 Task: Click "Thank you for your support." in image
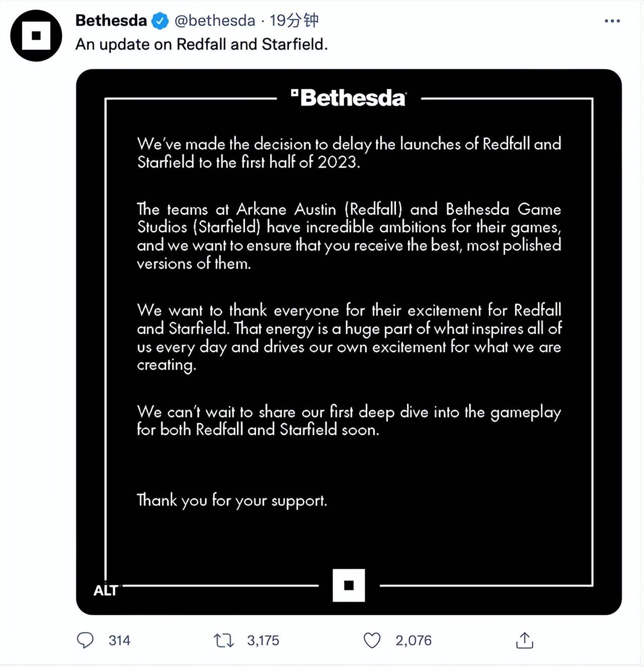pos(232,501)
